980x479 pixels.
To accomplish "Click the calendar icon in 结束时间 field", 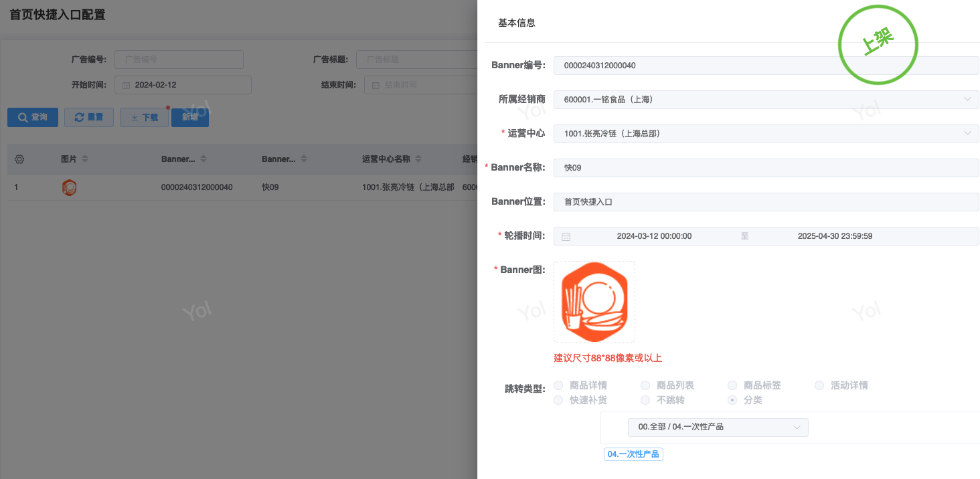I will 376,85.
